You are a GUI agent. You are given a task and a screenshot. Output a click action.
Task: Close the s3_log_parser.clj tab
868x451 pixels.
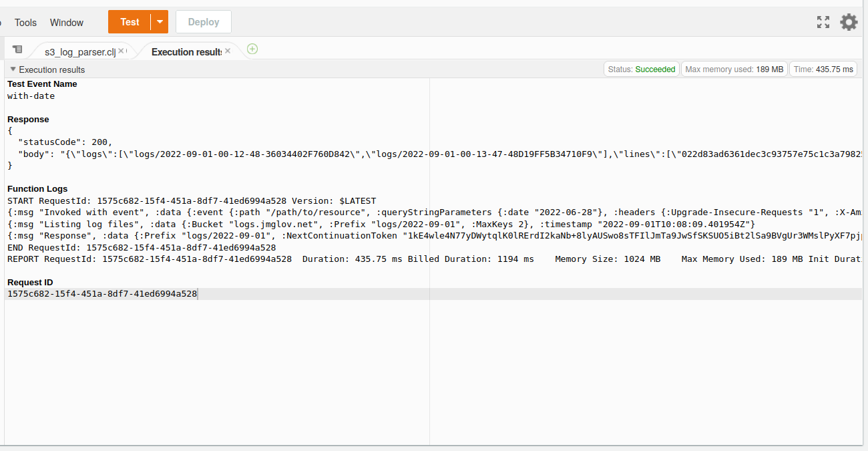121,51
